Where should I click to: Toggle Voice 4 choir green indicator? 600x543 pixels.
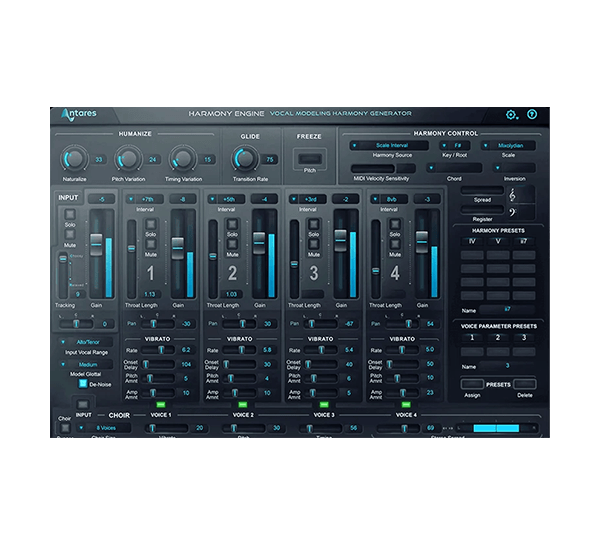tap(406, 404)
